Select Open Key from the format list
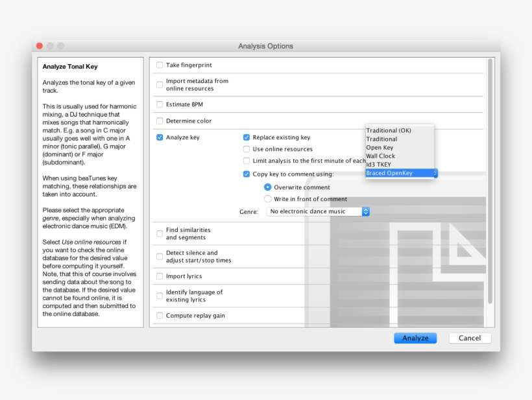This screenshot has height=400, width=532. tap(380, 148)
